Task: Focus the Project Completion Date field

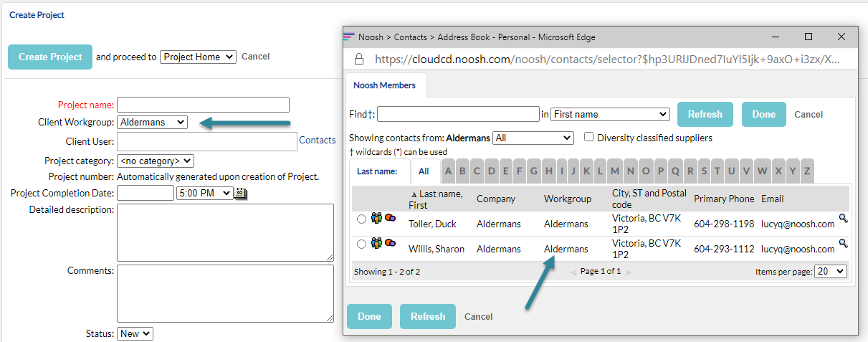Action: [146, 193]
